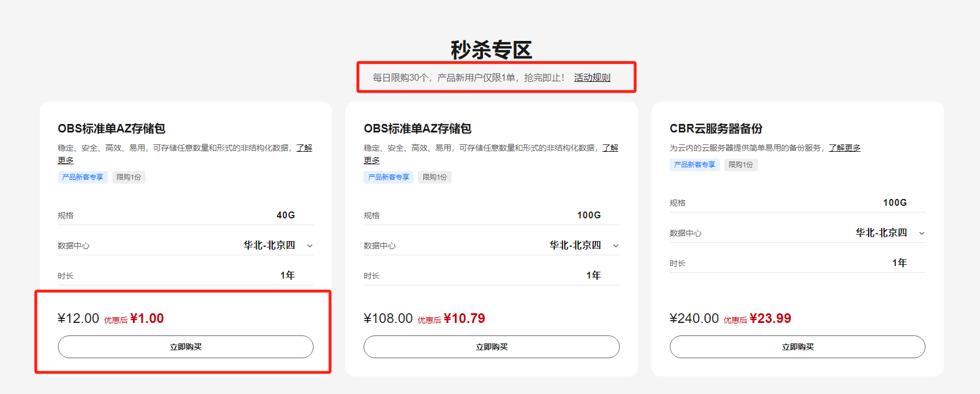Click 立即购买 for the 100G OBS package

pos(491,347)
